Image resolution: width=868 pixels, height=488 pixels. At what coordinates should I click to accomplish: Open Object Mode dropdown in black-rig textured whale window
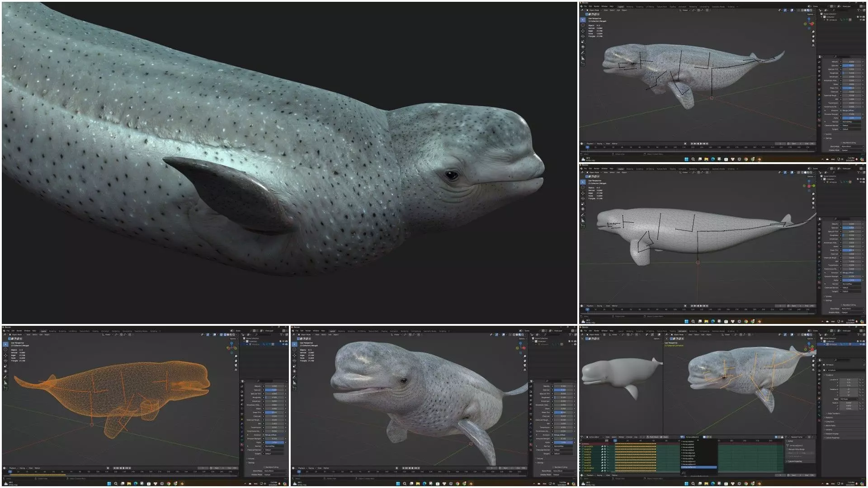coord(593,10)
